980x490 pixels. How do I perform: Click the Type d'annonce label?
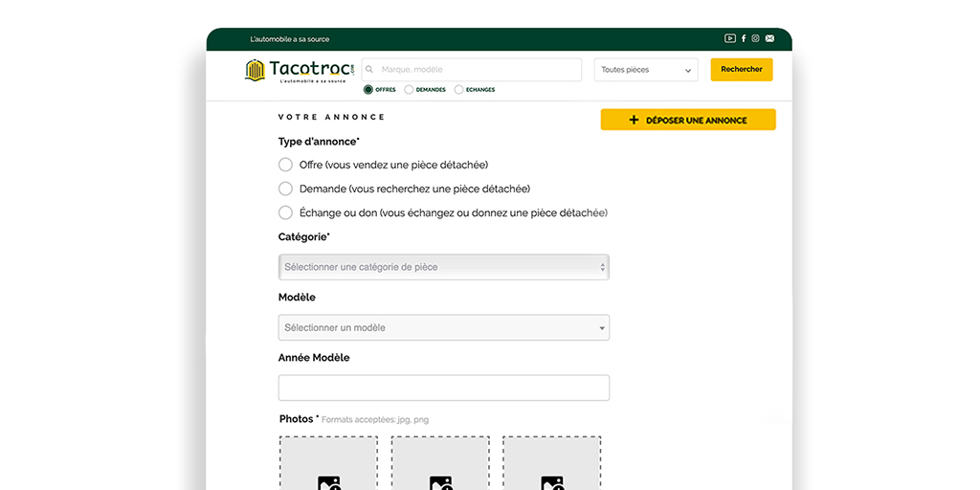pyautogui.click(x=319, y=142)
